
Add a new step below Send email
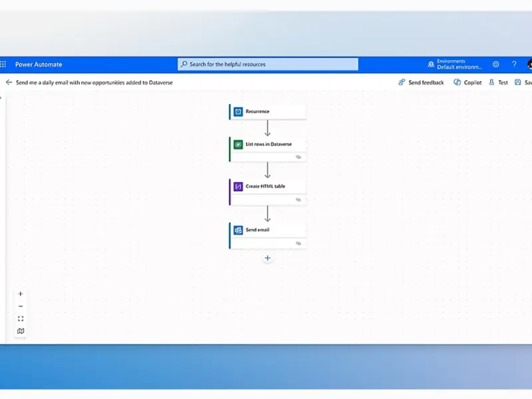[267, 258]
